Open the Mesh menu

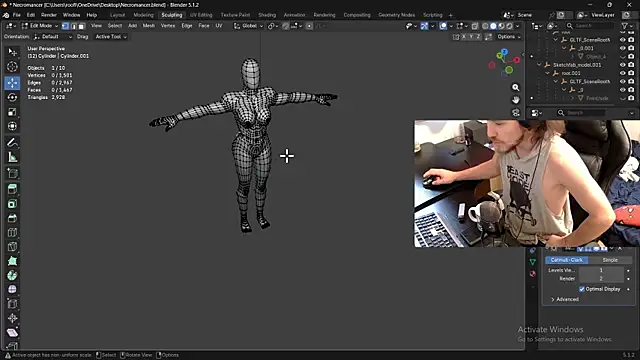pos(149,26)
